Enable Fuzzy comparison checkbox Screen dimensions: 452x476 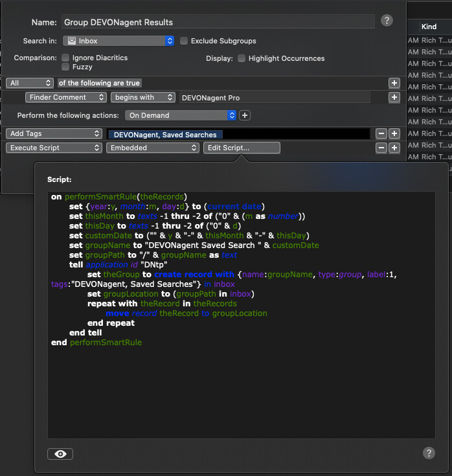[x=65, y=67]
